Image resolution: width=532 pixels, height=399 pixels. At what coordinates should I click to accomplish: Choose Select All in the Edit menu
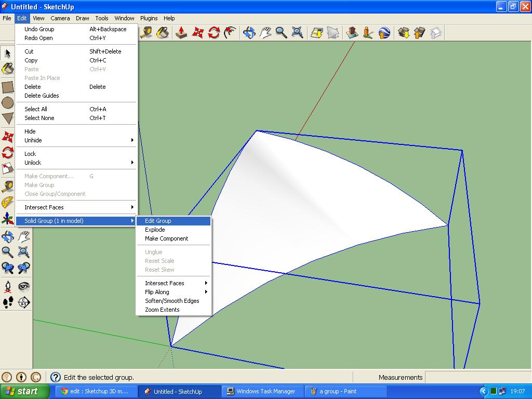coord(36,109)
